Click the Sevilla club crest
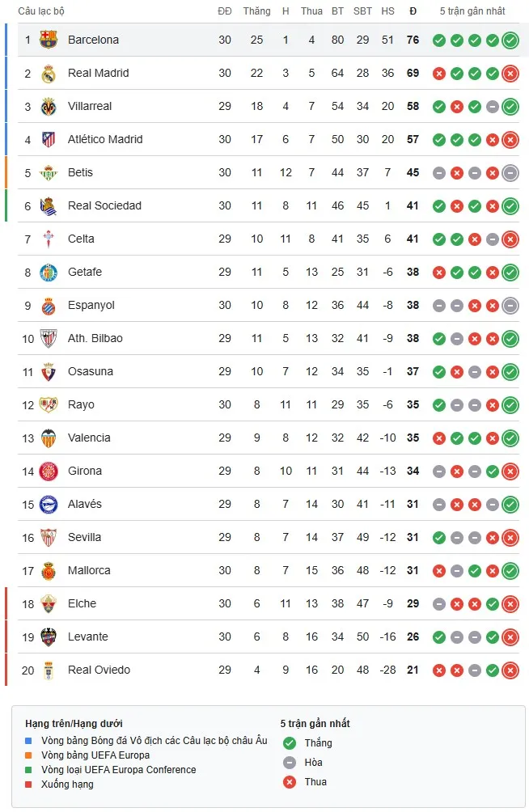 (49, 537)
